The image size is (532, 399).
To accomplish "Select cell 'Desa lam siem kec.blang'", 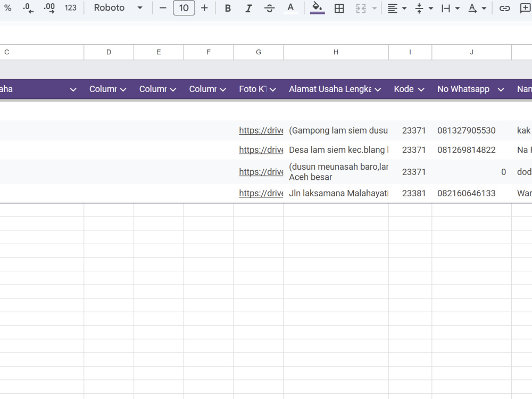I will click(x=336, y=149).
